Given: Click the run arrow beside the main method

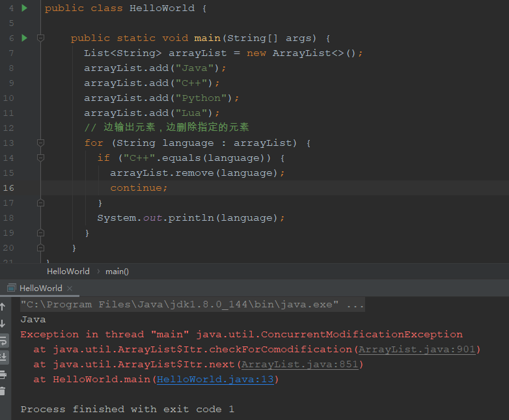Looking at the screenshot, I should pyautogui.click(x=24, y=38).
